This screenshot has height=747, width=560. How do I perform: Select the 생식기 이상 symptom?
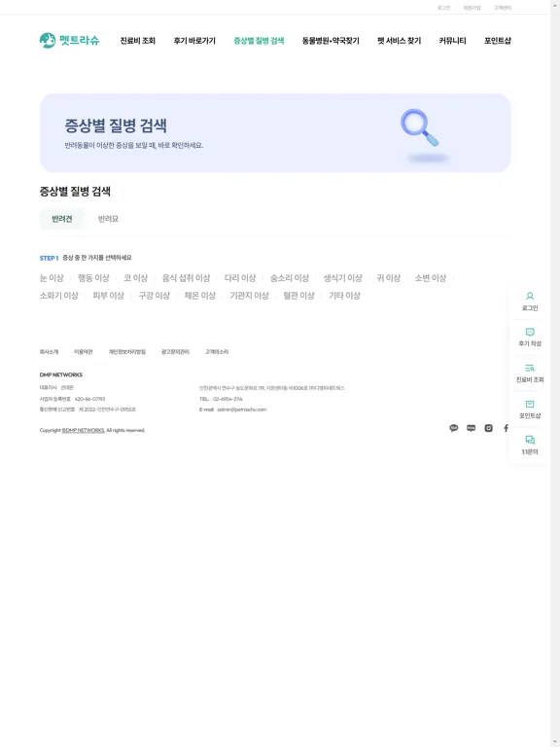point(343,278)
